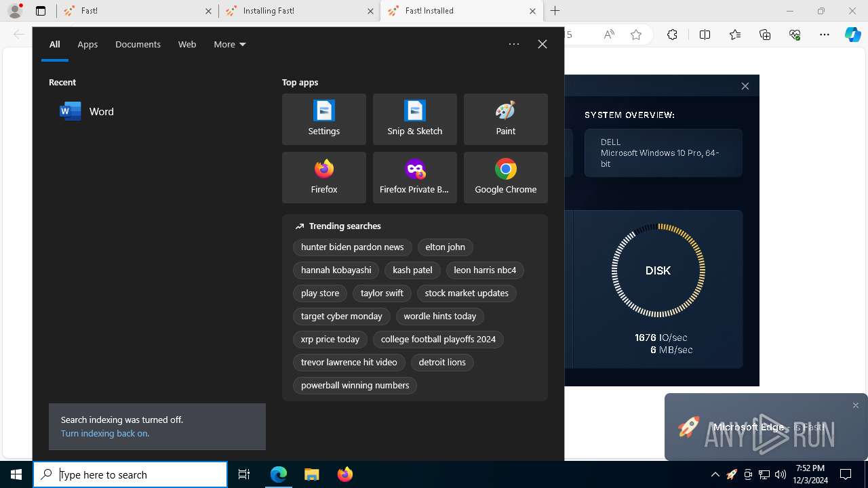Toggle Edge read aloud icon
Image resolution: width=868 pixels, height=488 pixels.
point(609,35)
